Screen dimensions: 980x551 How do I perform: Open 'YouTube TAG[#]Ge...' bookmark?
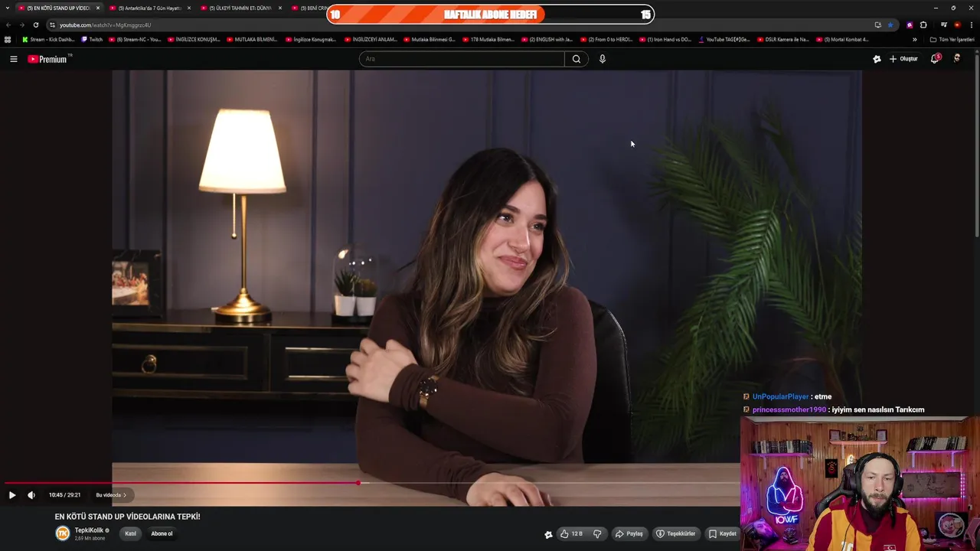[724, 39]
